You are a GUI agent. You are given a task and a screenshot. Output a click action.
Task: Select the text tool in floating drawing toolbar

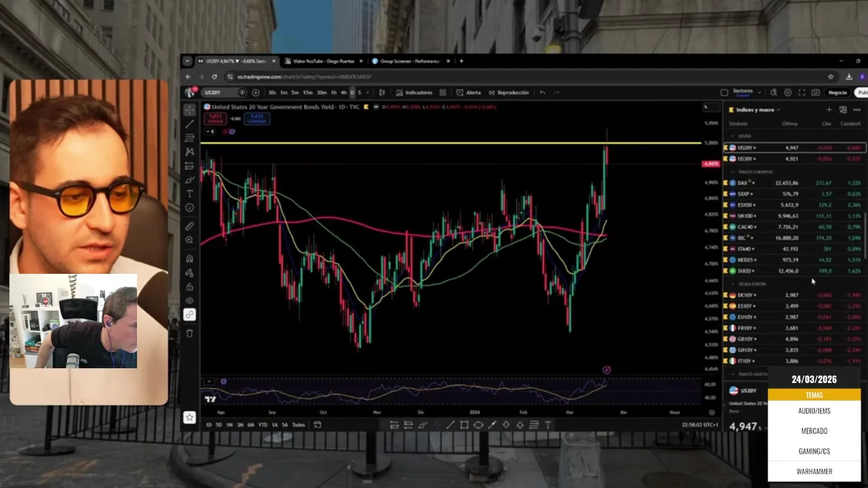[x=548, y=425]
